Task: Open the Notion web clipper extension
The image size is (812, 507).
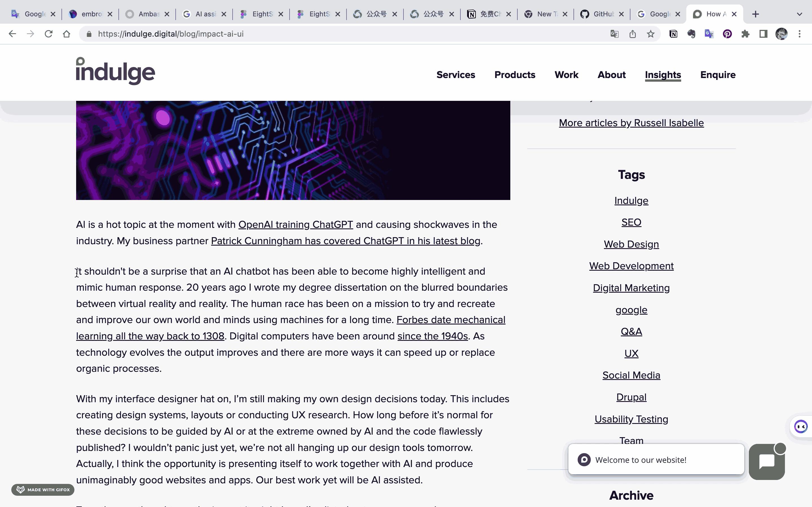Action: (x=673, y=34)
